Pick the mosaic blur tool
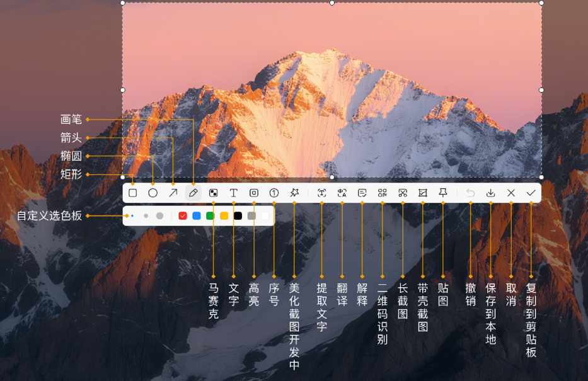 [214, 193]
